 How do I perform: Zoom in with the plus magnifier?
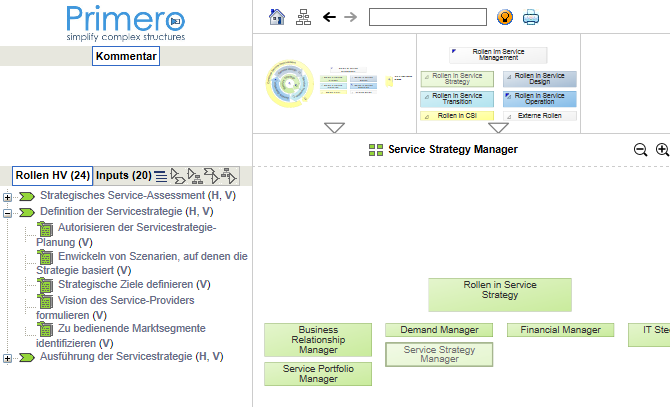click(x=662, y=150)
